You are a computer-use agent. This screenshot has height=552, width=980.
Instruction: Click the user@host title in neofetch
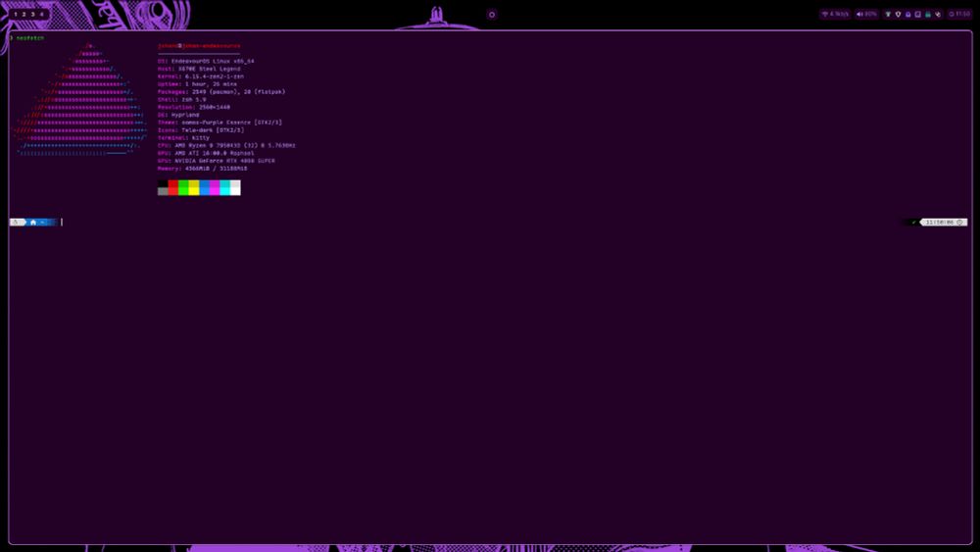point(199,46)
